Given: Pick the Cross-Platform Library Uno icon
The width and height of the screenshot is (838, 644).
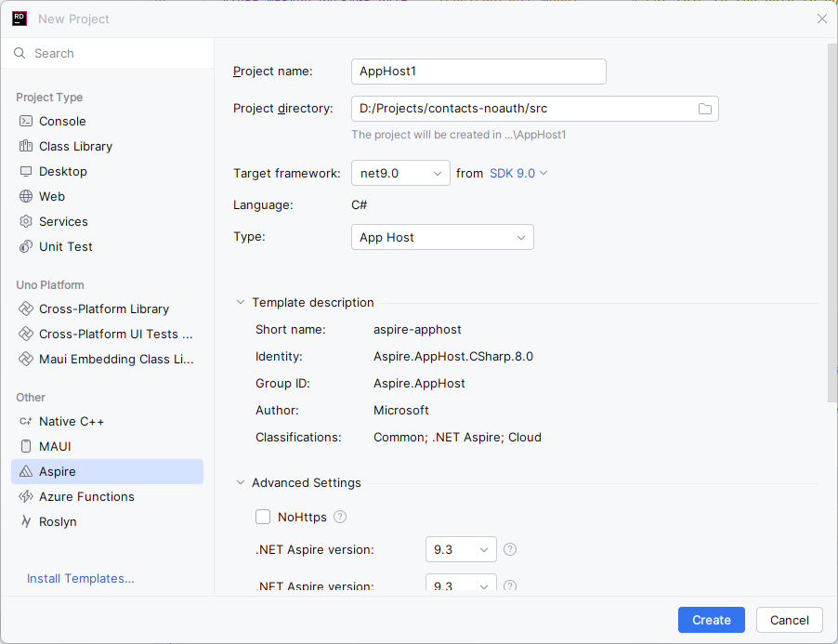Looking at the screenshot, I should (26, 309).
